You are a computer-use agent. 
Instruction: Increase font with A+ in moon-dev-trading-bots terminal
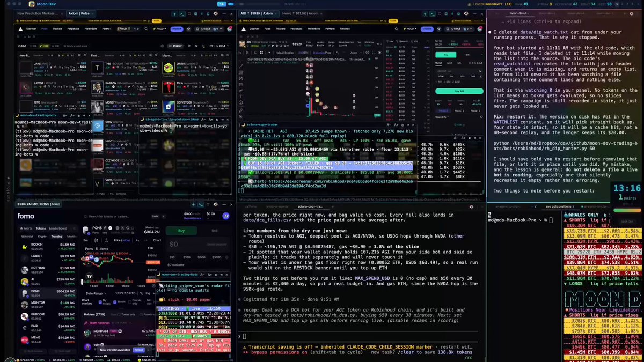tap(72, 115)
